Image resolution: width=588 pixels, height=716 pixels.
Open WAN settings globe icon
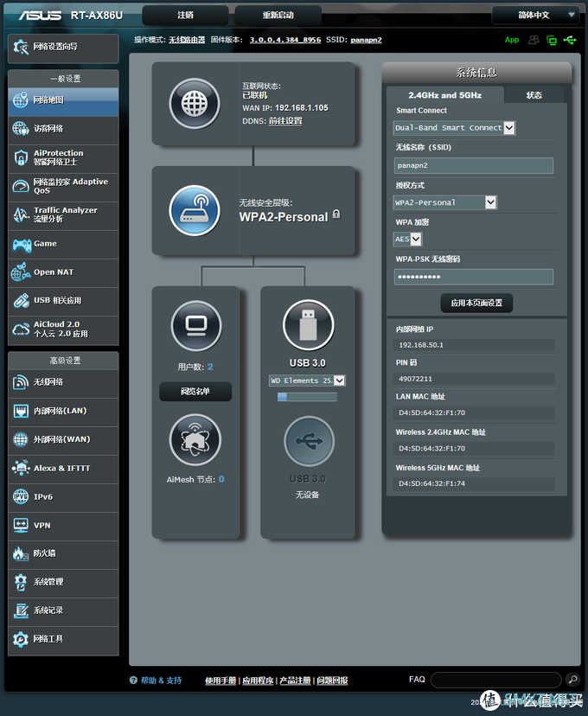21,440
